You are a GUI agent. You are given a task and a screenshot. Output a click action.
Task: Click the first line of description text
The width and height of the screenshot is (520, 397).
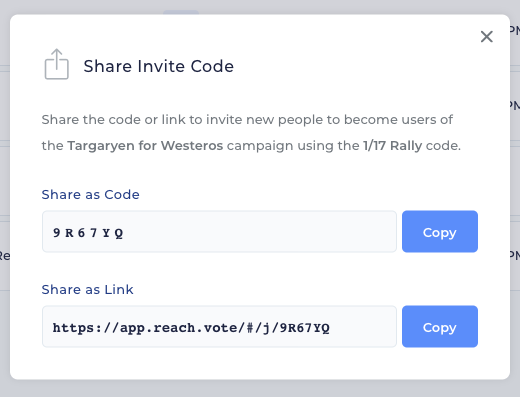point(247,120)
